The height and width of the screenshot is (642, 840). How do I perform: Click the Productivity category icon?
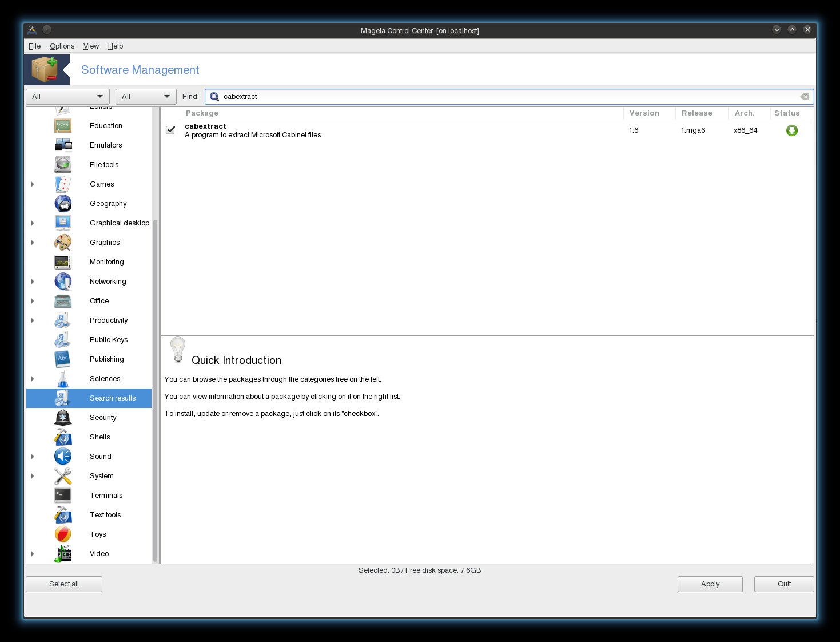[63, 320]
